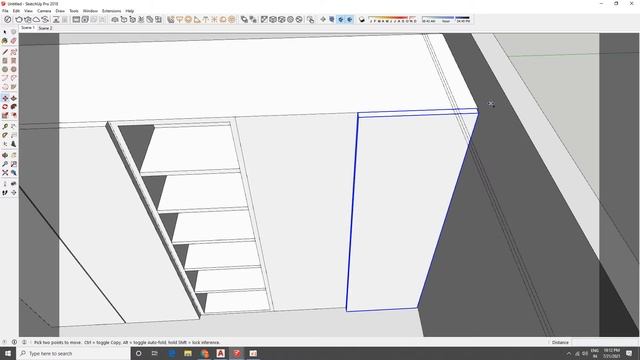Select the Select arrow tool
This screenshot has width=640, height=360.
tap(5, 32)
